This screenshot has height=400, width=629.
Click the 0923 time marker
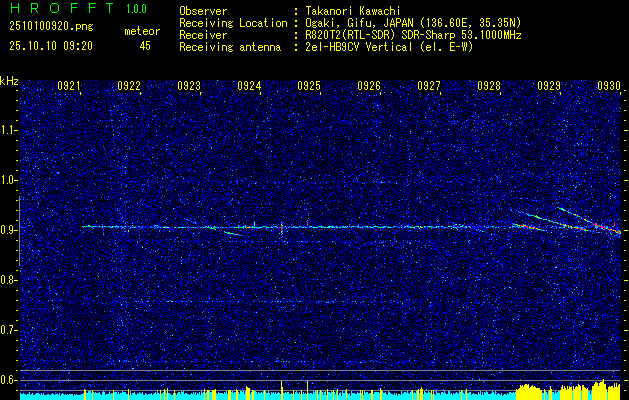[x=189, y=85]
